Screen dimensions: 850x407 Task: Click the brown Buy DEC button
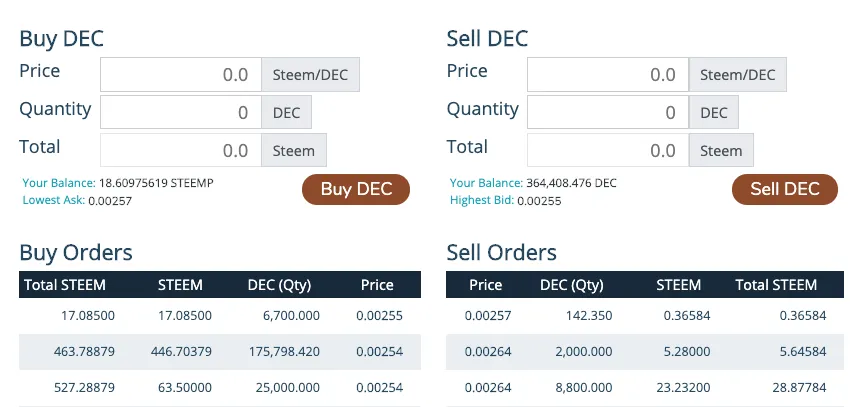pyautogui.click(x=356, y=189)
